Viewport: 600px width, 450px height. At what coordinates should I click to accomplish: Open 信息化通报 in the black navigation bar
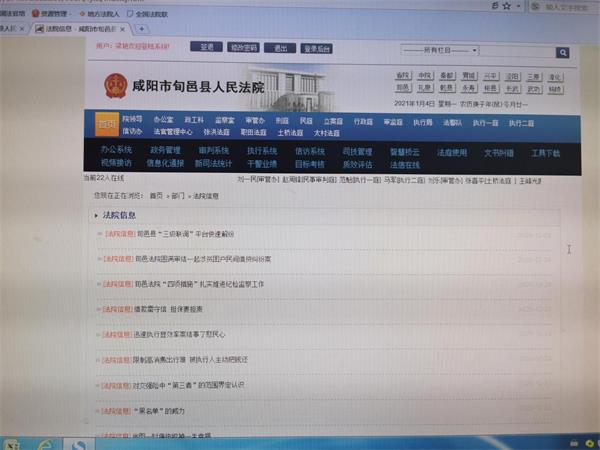tap(165, 163)
